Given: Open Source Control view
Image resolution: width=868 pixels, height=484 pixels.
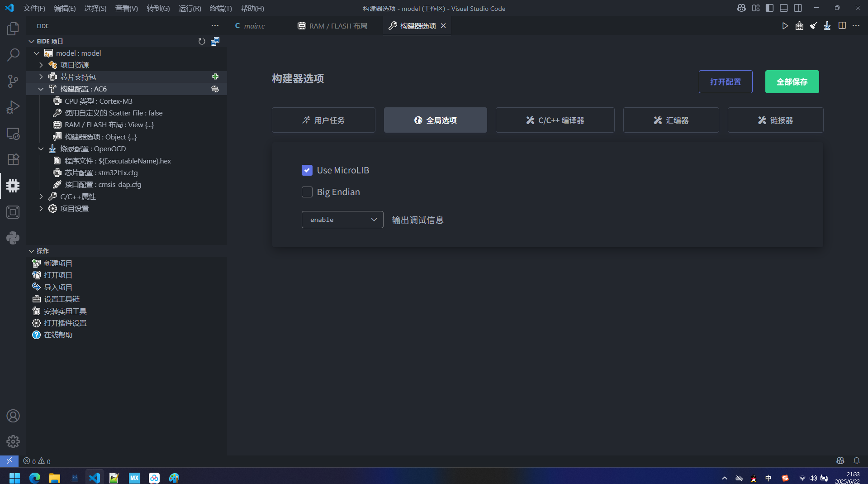Looking at the screenshot, I should 13,81.
